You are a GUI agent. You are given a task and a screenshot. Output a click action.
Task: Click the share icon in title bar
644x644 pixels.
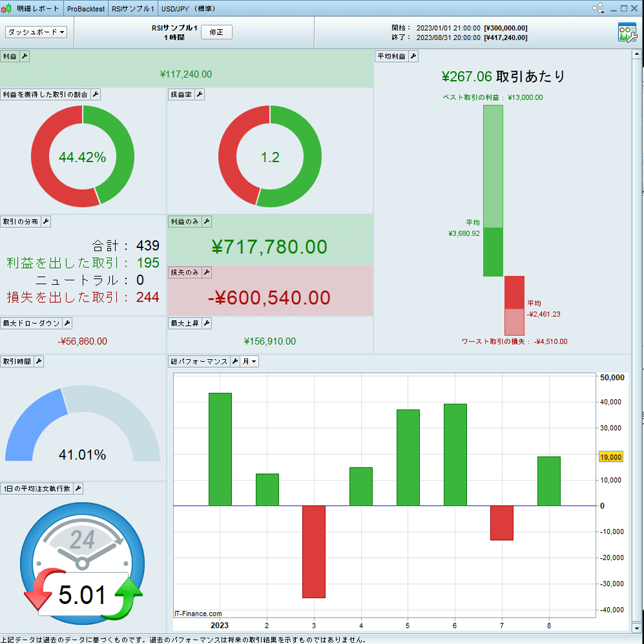coord(598,8)
